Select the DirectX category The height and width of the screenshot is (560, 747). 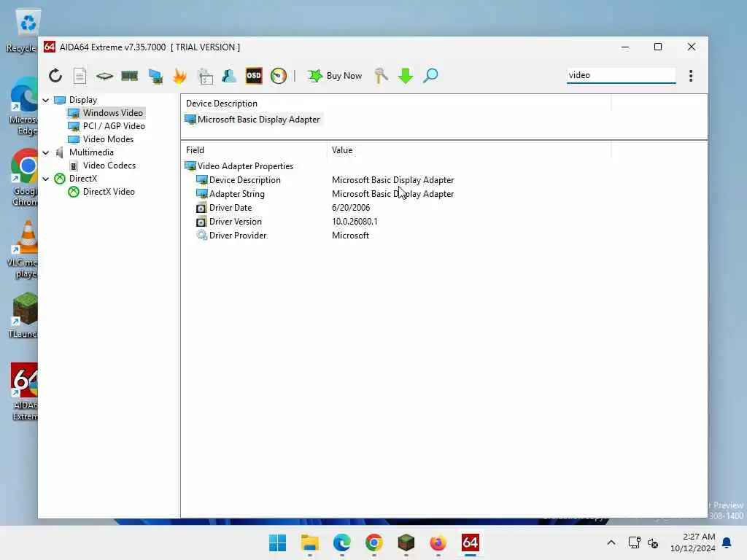point(83,178)
